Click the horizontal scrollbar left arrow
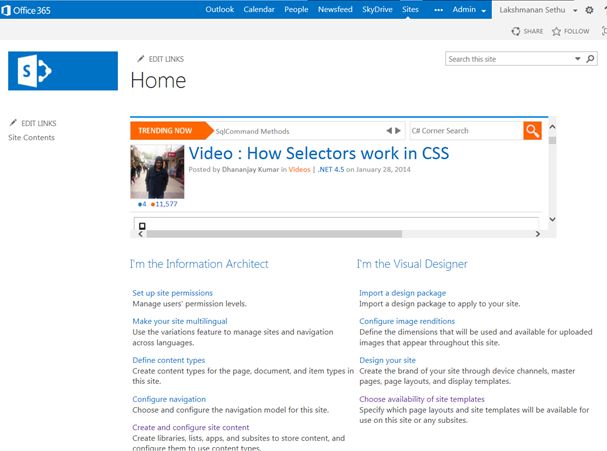Image resolution: width=607 pixels, height=451 pixels. (x=141, y=234)
